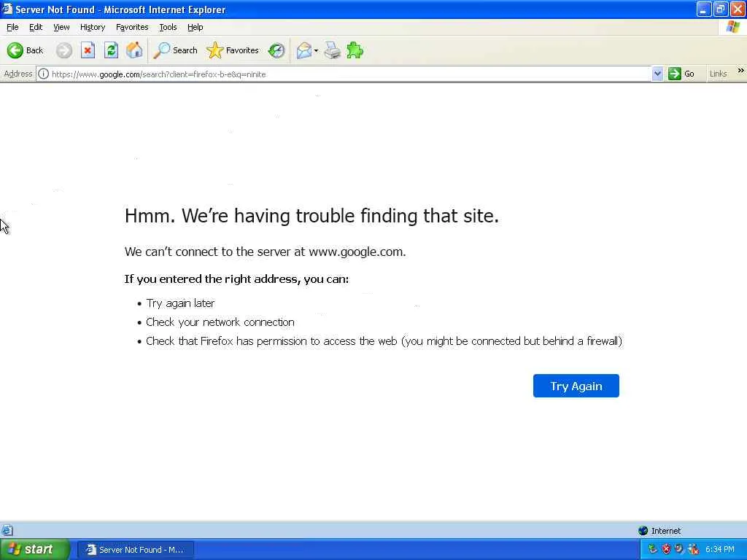Click the tray icon beside the clock
Image resolution: width=747 pixels, height=560 pixels.
click(694, 549)
